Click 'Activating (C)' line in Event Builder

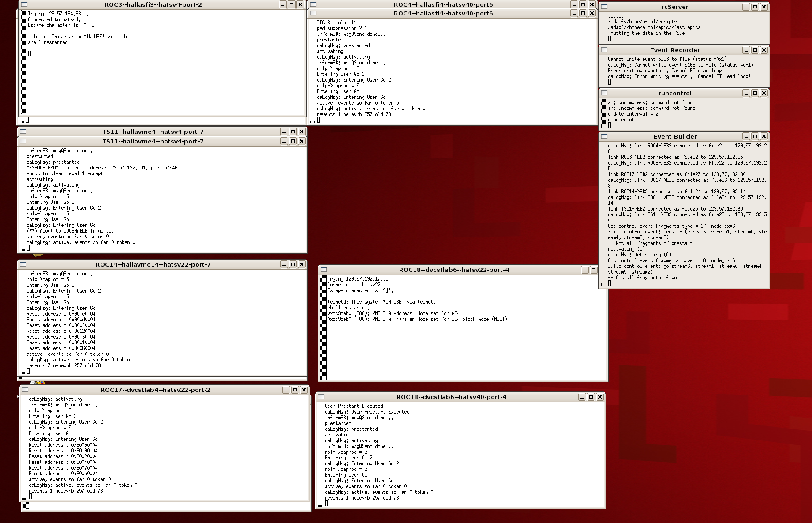(626, 249)
